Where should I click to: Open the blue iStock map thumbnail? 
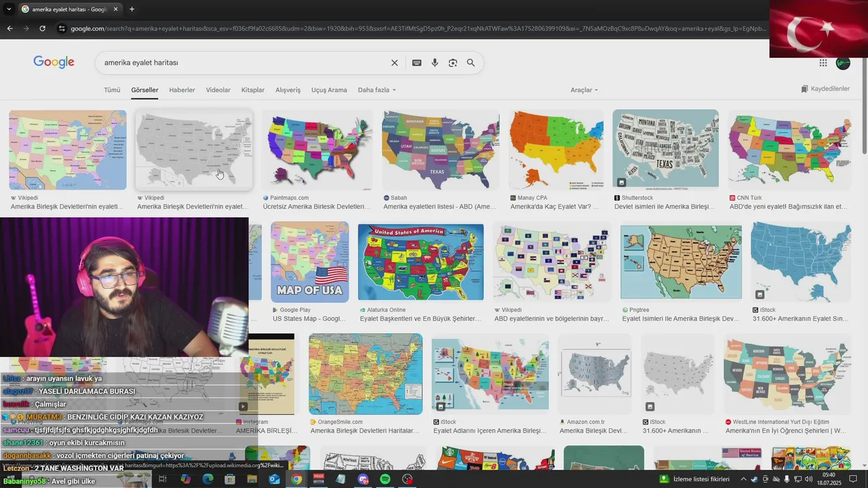tap(801, 262)
